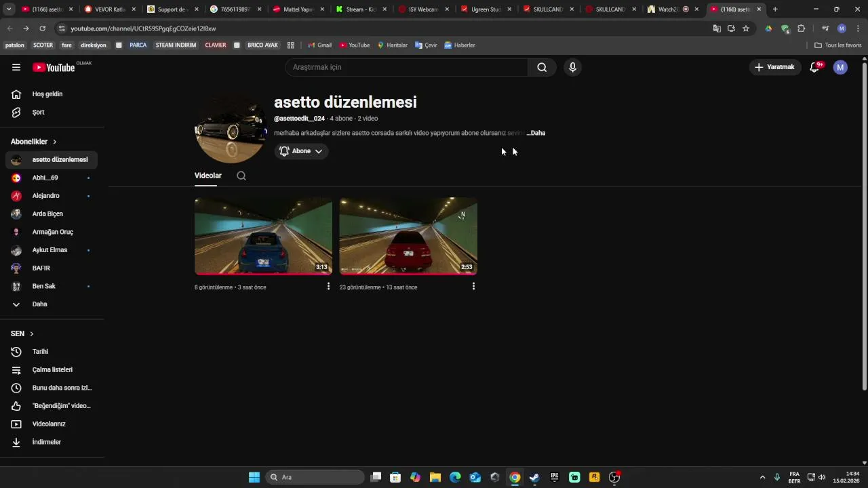Open the Çevir bookmark
This screenshot has height=488, width=868.
(x=426, y=45)
